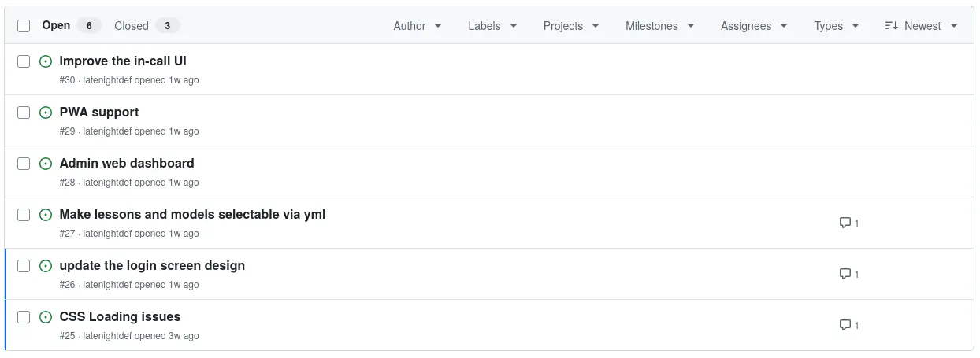Open the Milestones filter dropdown

[x=659, y=26]
